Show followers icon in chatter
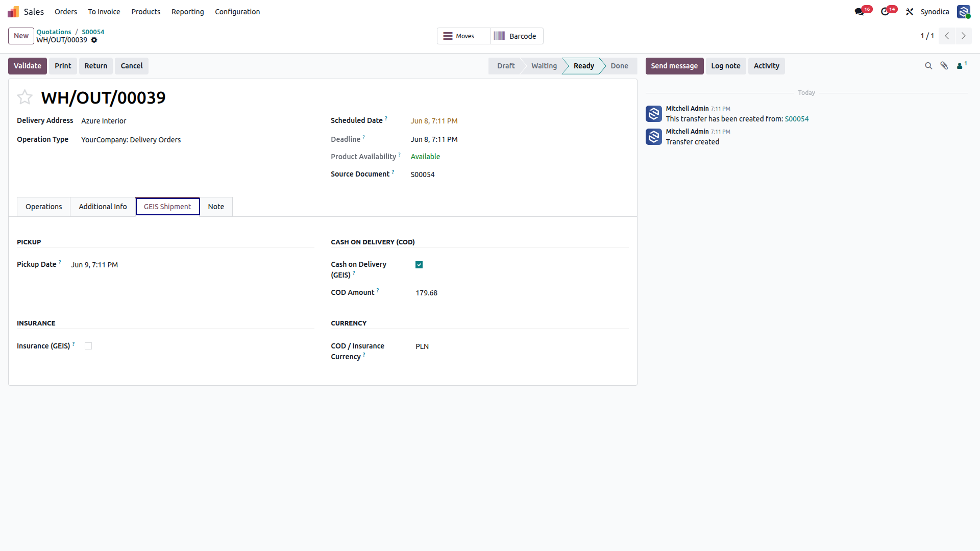Image resolution: width=980 pixels, height=551 pixels. (x=962, y=66)
